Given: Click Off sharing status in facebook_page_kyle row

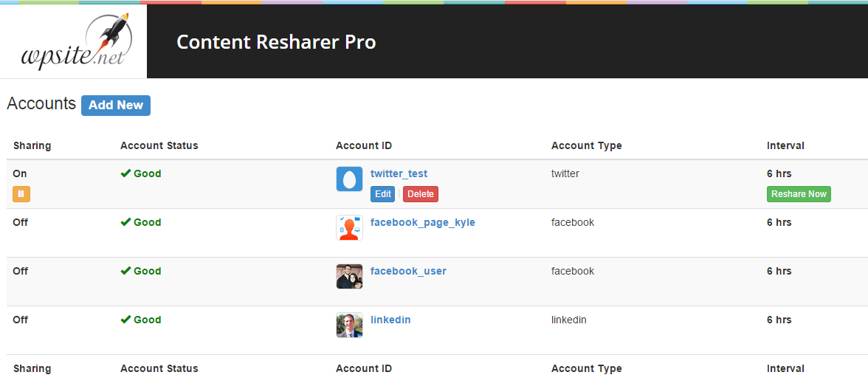Looking at the screenshot, I should [x=21, y=222].
